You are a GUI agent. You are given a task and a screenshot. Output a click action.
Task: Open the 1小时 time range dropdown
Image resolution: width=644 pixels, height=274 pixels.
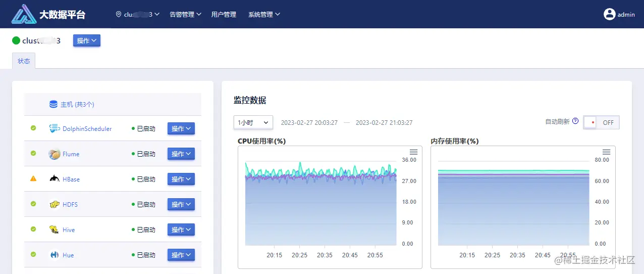tap(253, 122)
